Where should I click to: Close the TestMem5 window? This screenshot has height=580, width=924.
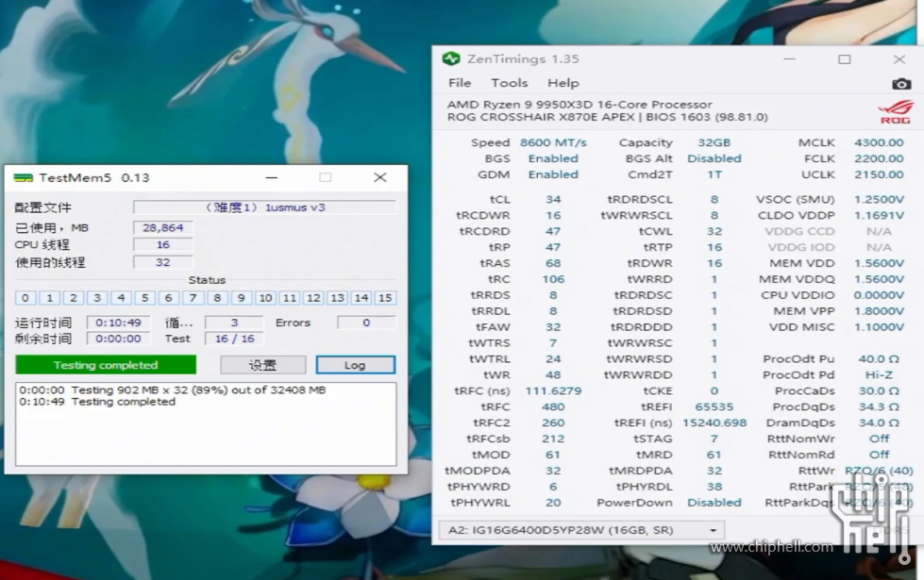[x=380, y=177]
